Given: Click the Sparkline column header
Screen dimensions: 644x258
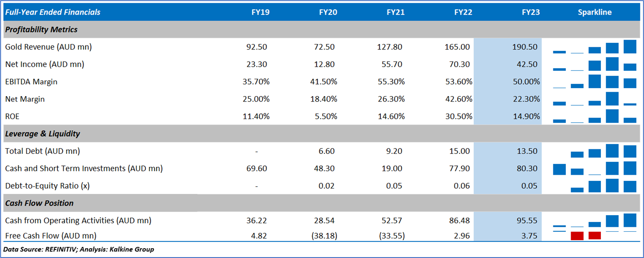Looking at the screenshot, I should coord(595,12).
